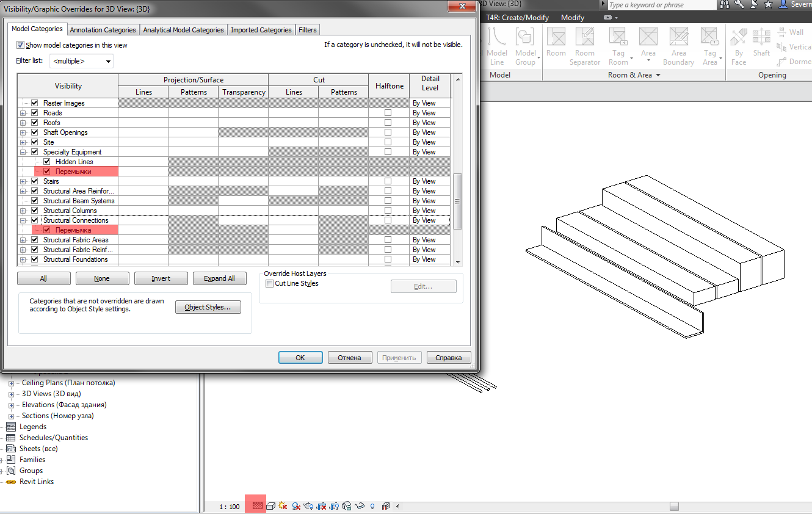This screenshot has width=812, height=514.
Task: Switch to Filters tab
Action: (308, 30)
